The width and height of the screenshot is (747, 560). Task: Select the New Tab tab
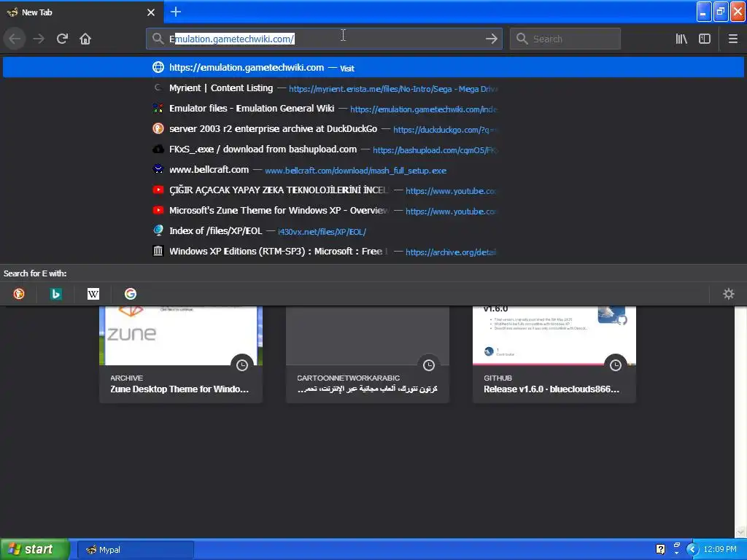[81, 12]
